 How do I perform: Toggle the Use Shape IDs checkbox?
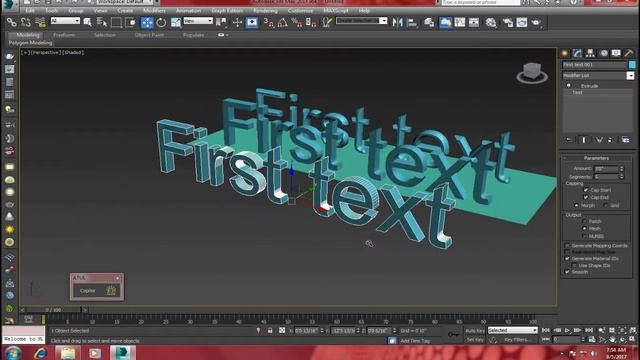[575, 265]
